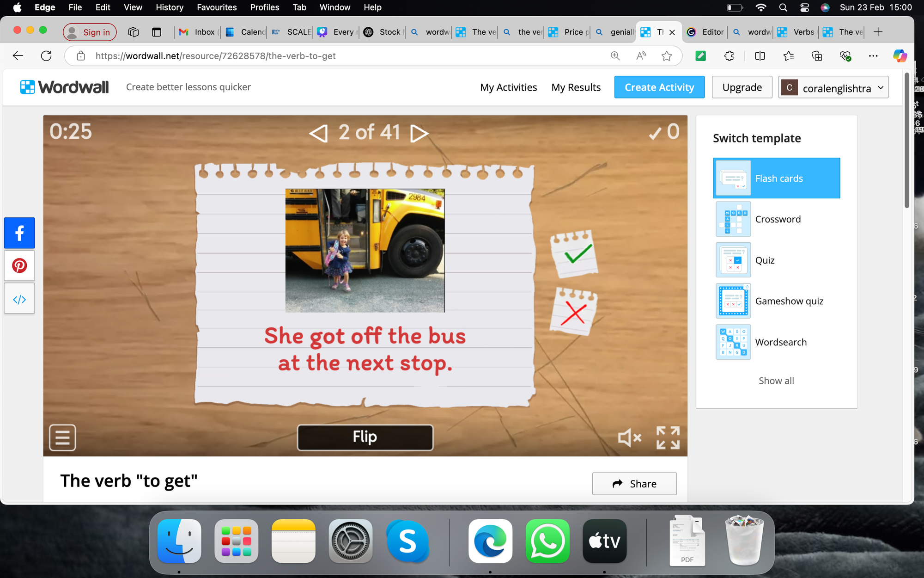Enter fullscreen mode for the flashcards
The width and height of the screenshot is (924, 578).
click(668, 437)
